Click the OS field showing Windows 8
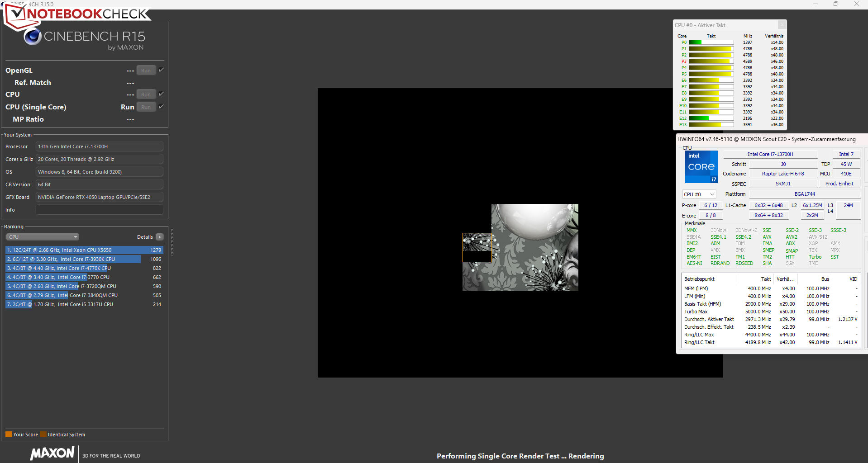Screen dimensions: 868x463 [x=99, y=172]
